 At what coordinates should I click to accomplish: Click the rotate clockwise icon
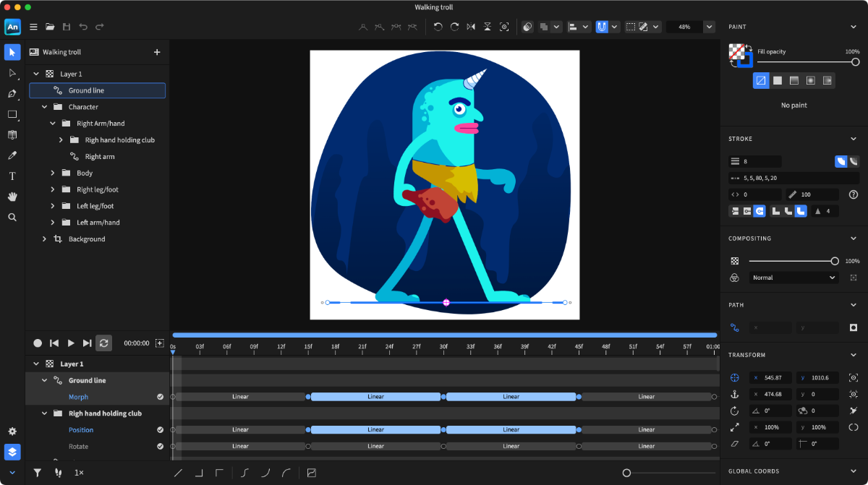(454, 27)
